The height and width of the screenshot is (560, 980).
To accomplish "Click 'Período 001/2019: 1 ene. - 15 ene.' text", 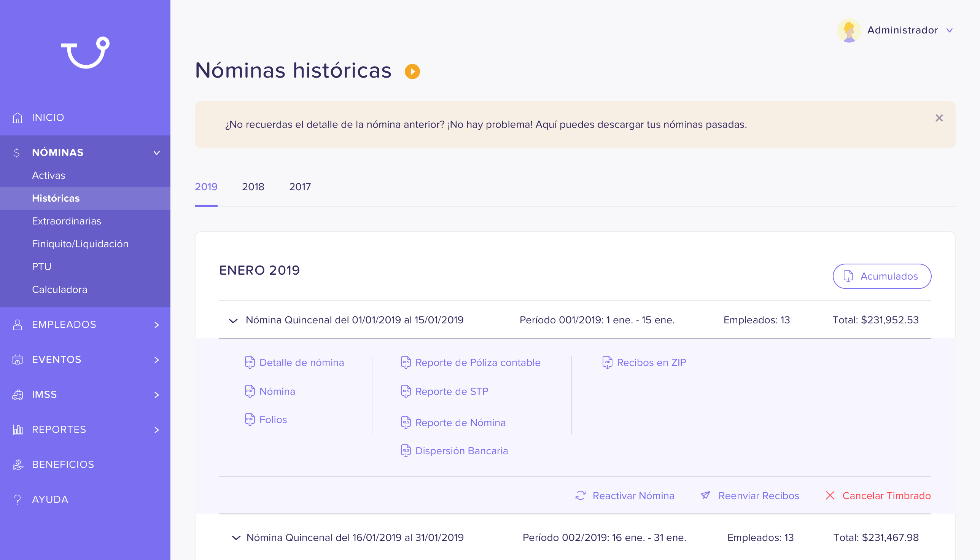I will pyautogui.click(x=597, y=320).
